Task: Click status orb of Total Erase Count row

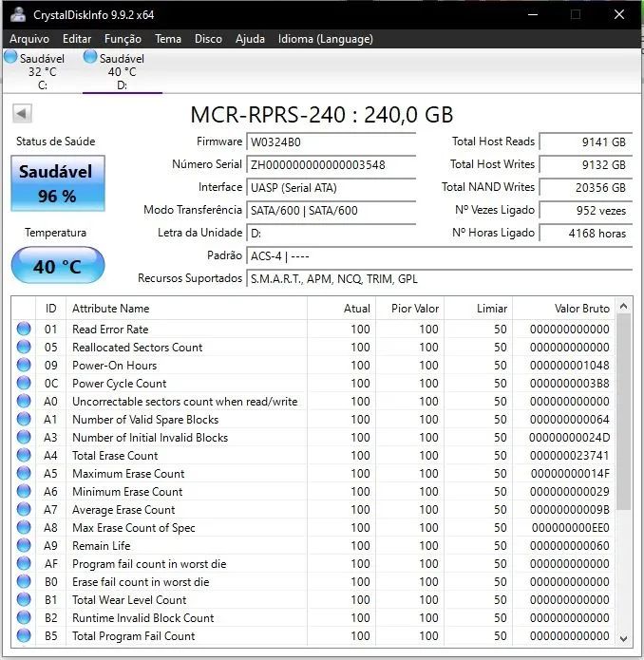Action: [x=24, y=456]
